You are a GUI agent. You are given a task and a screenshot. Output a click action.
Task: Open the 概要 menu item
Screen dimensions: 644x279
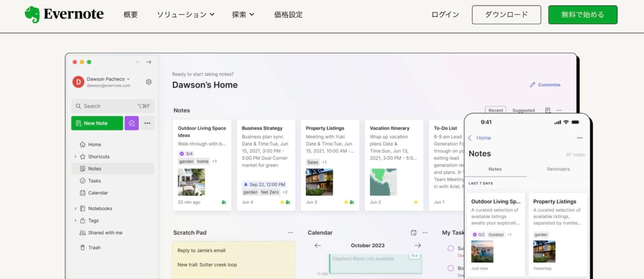(x=130, y=15)
